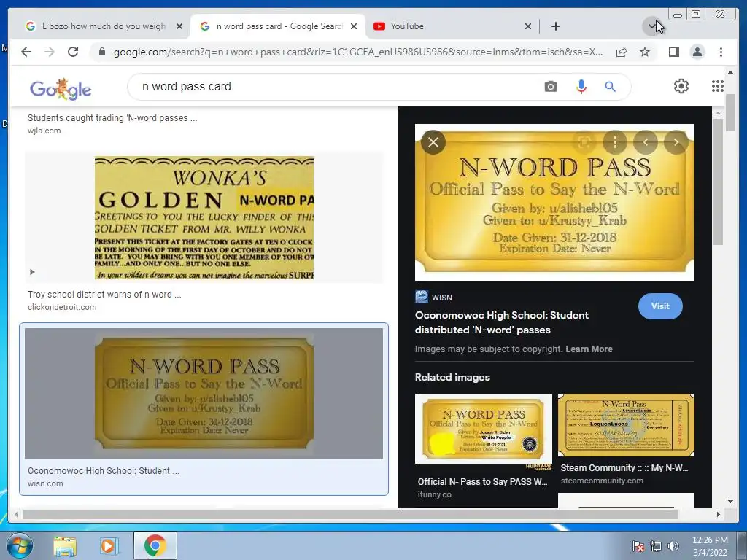Open the 'Students caught trading' result caption
Image resolution: width=747 pixels, height=560 pixels.
click(112, 117)
